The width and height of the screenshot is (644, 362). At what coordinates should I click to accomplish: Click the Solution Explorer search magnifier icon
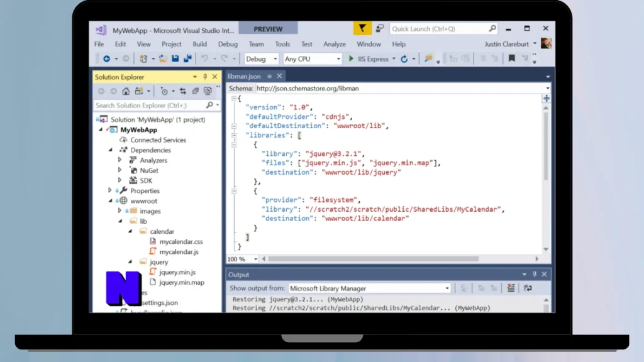pos(209,106)
